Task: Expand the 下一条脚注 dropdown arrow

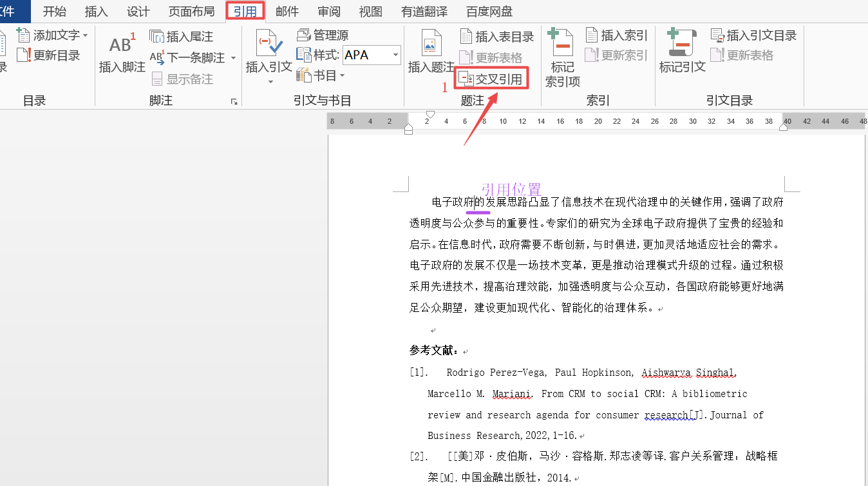Action: (x=233, y=59)
